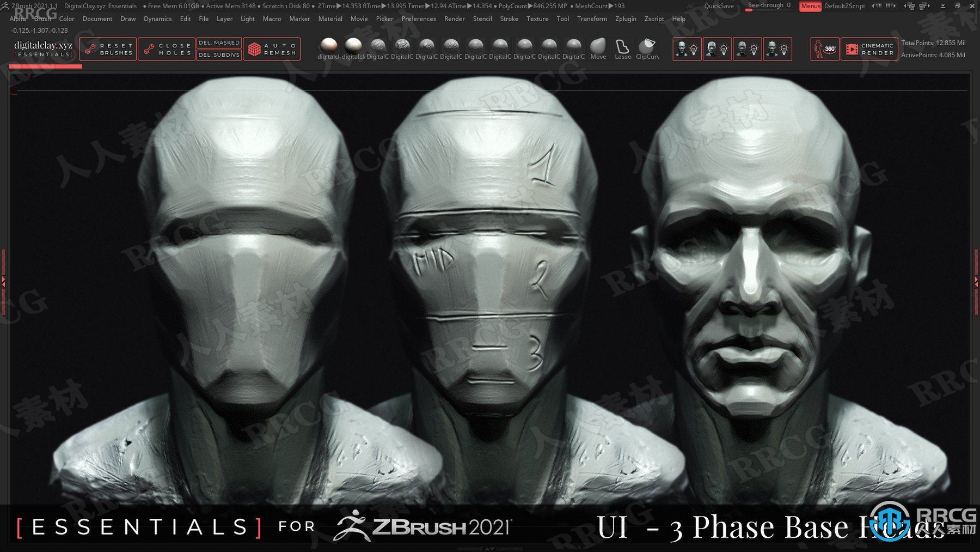
Task: Select the second gray DigitalC brush
Action: coord(402,48)
